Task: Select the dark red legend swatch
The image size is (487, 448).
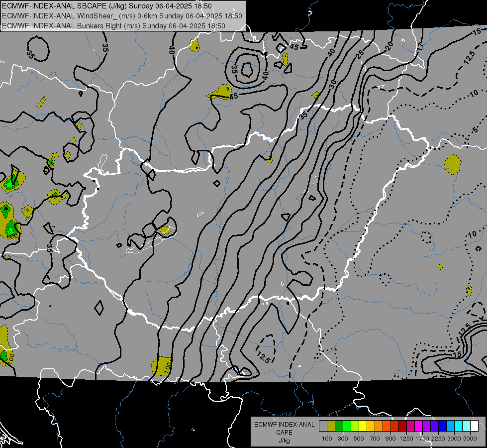Action: tap(403, 426)
